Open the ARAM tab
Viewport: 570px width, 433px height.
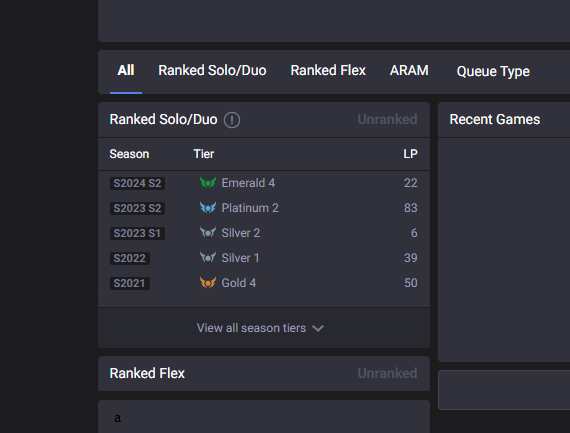(x=409, y=71)
